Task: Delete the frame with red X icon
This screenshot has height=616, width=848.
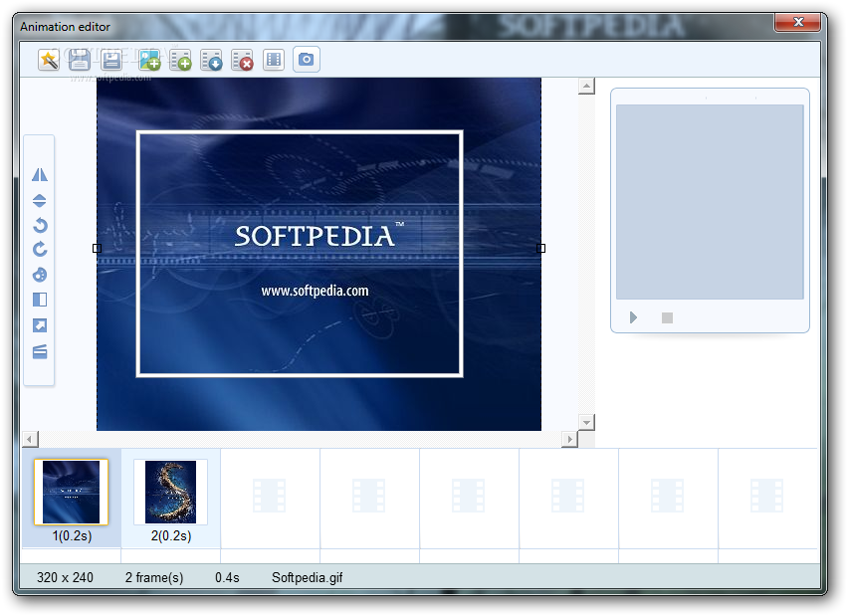Action: 242,60
